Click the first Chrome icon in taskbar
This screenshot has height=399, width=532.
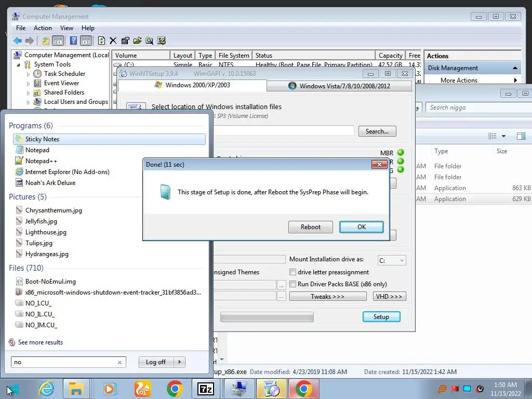pos(175,389)
